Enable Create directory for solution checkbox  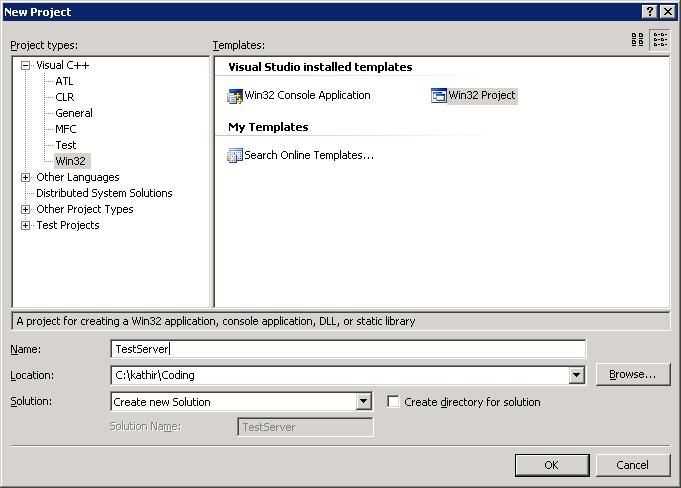point(393,402)
